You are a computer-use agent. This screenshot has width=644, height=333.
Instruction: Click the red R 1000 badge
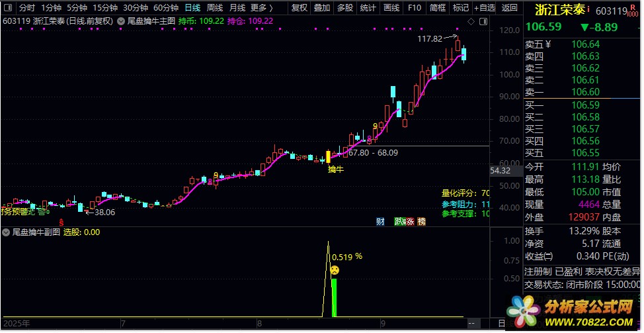pyautogui.click(x=634, y=11)
